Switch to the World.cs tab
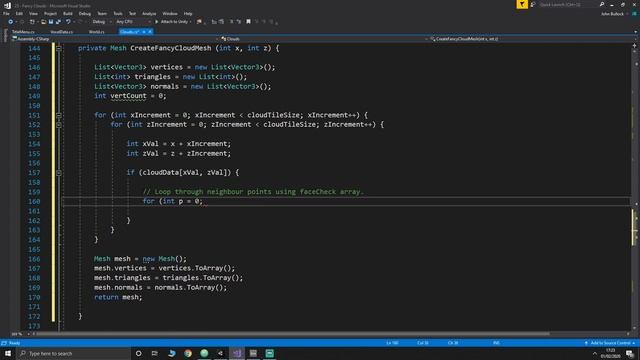The height and width of the screenshot is (360, 640). pyautogui.click(x=96, y=31)
